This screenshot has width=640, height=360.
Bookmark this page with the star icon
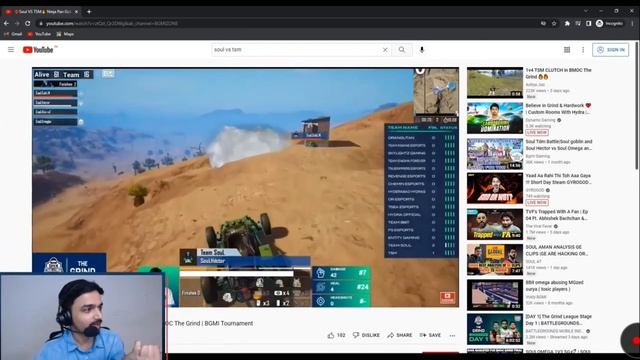pos(554,24)
